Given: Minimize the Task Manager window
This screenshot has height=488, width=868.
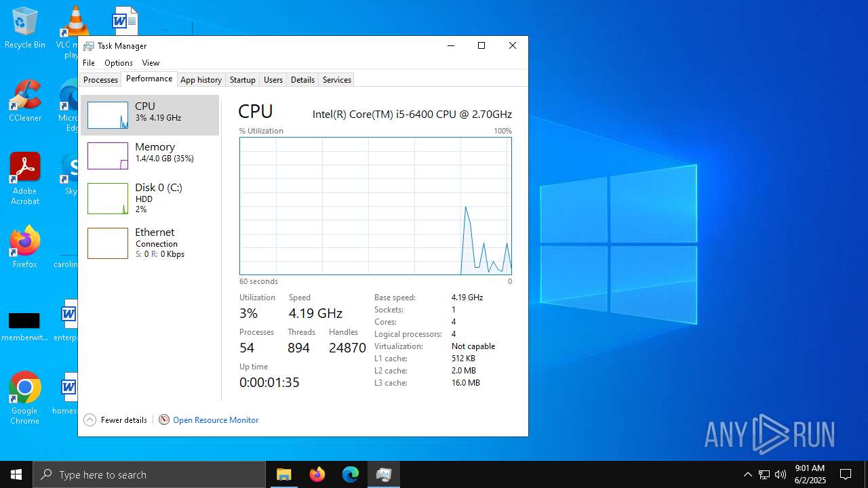Looking at the screenshot, I should click(450, 45).
